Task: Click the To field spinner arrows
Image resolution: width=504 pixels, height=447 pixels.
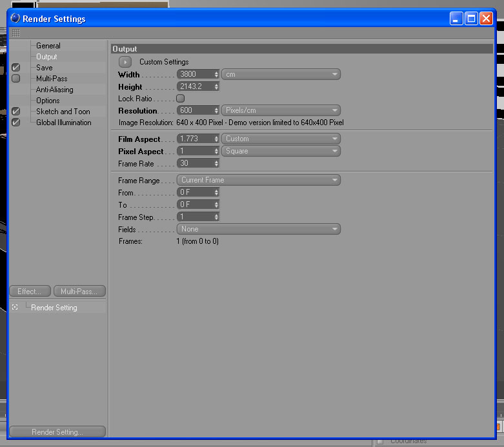Action: click(x=216, y=204)
